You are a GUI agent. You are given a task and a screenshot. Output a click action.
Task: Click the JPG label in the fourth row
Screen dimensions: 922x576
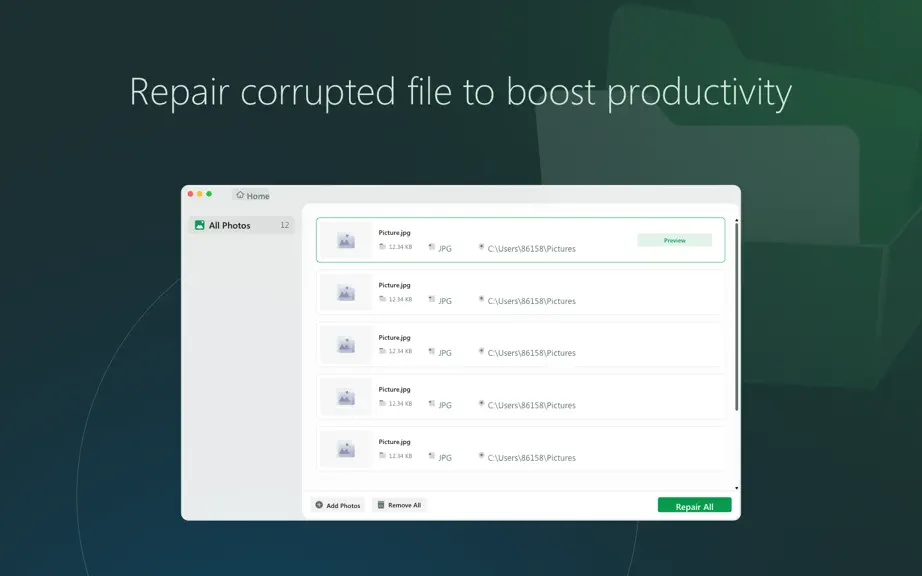click(445, 405)
